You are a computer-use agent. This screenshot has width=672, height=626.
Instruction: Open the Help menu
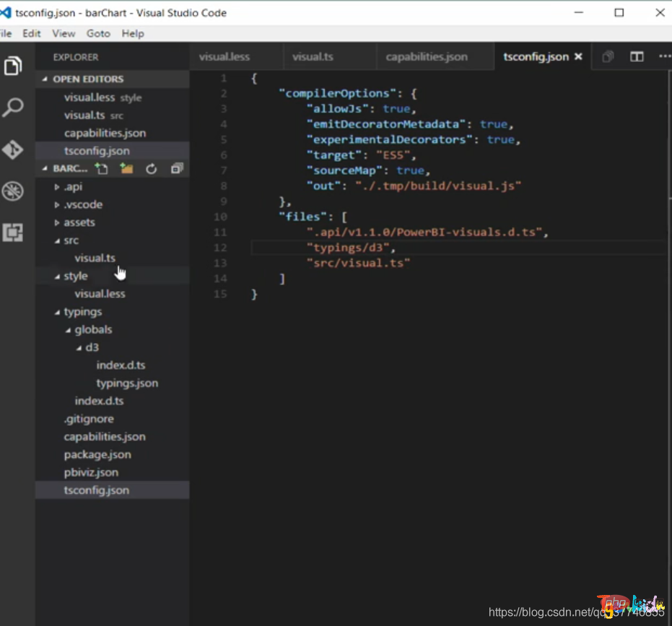point(133,33)
